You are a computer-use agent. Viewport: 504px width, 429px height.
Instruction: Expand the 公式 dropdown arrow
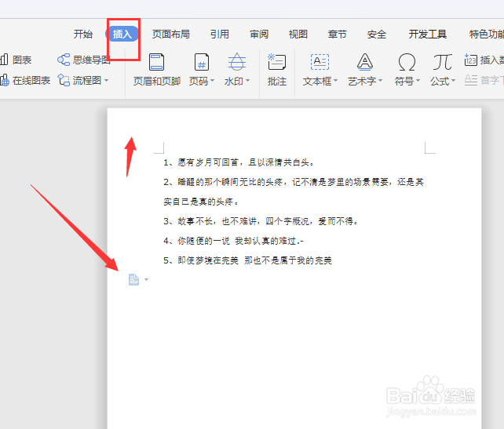454,81
